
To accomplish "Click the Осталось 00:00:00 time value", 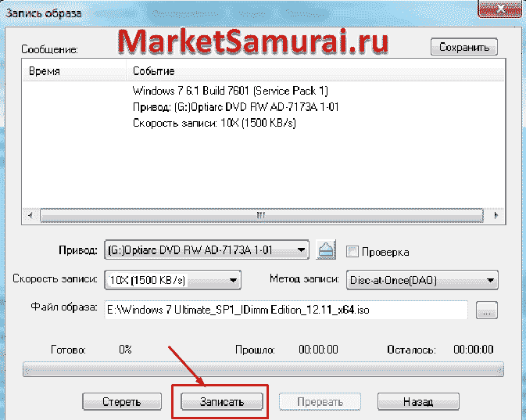I will pos(474,350).
